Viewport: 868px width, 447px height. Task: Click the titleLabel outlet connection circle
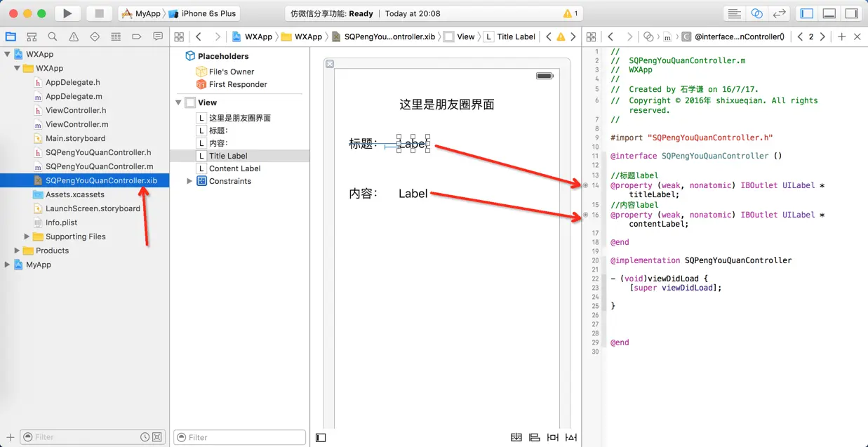(586, 185)
